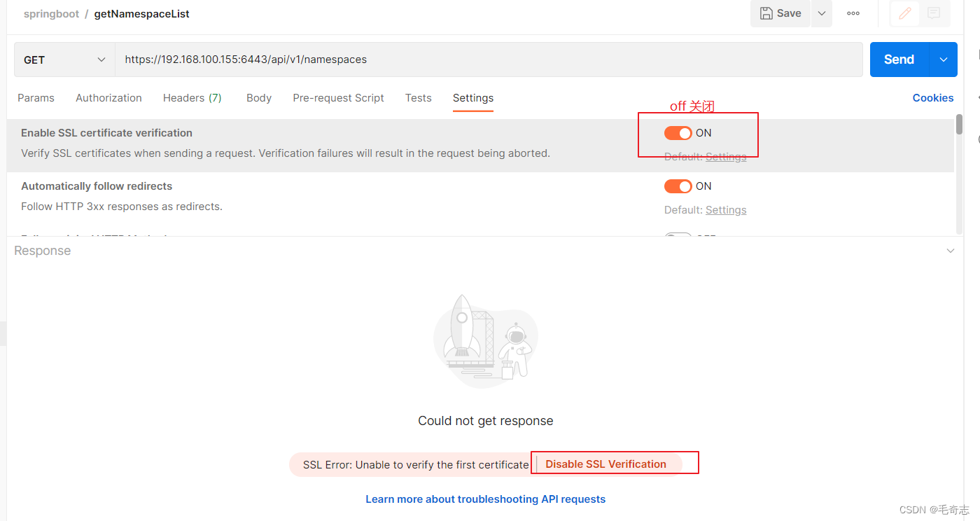
Task: Click the Disable SSL Verification button
Action: 606,464
